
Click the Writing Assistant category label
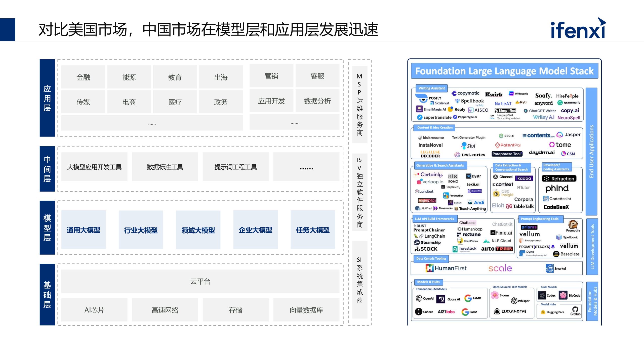click(431, 88)
